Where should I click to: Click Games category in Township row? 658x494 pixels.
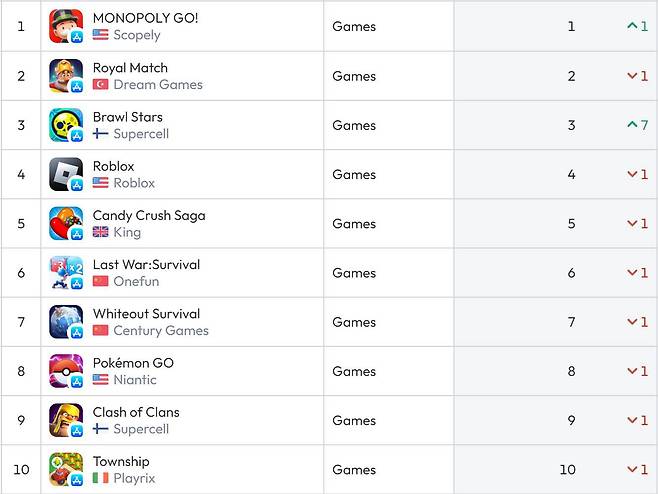354,469
